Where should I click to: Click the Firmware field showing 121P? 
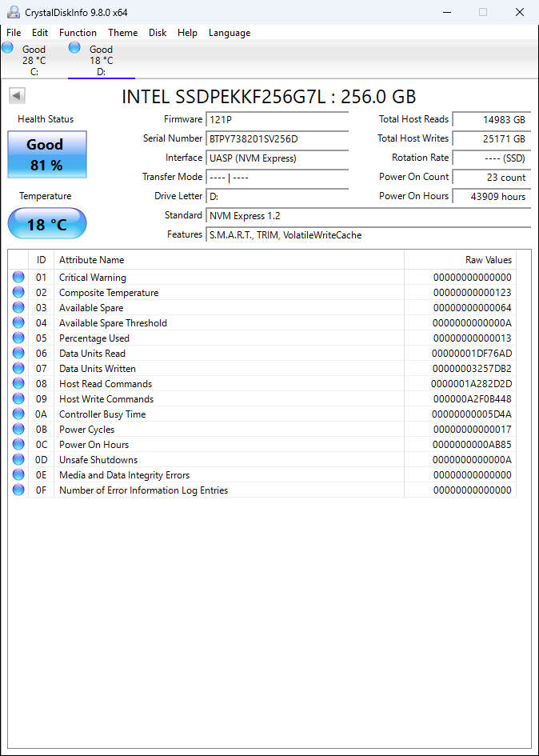(277, 119)
